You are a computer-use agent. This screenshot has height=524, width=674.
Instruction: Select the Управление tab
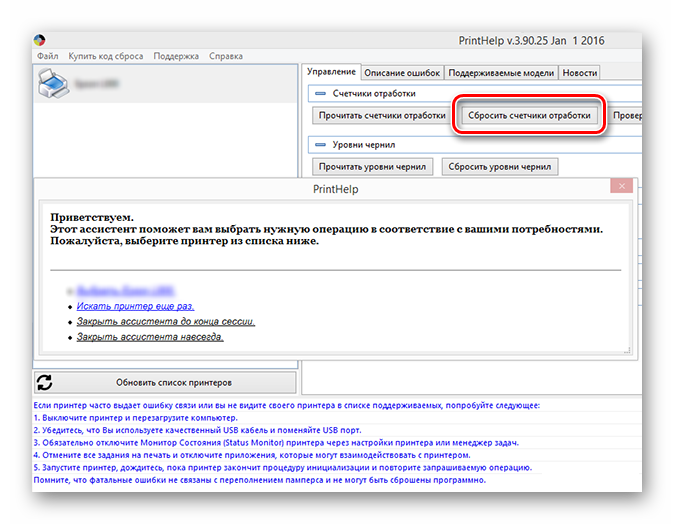coord(331,72)
